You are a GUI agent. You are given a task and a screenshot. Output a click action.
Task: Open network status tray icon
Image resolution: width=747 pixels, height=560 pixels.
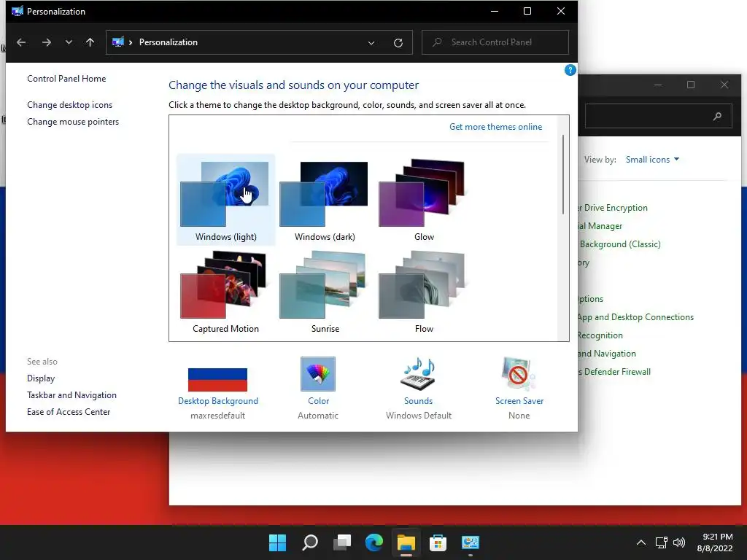point(661,542)
